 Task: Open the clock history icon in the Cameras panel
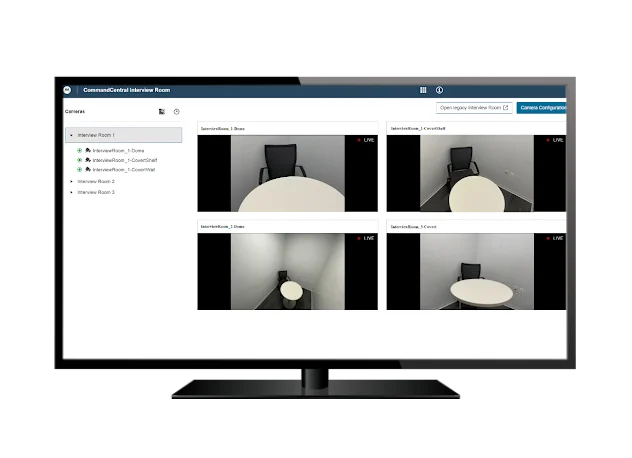point(177,112)
